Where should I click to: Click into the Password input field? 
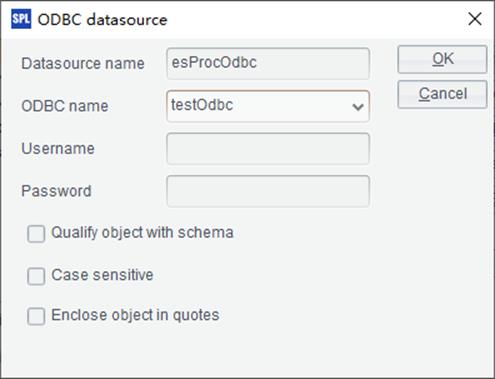[x=268, y=191]
